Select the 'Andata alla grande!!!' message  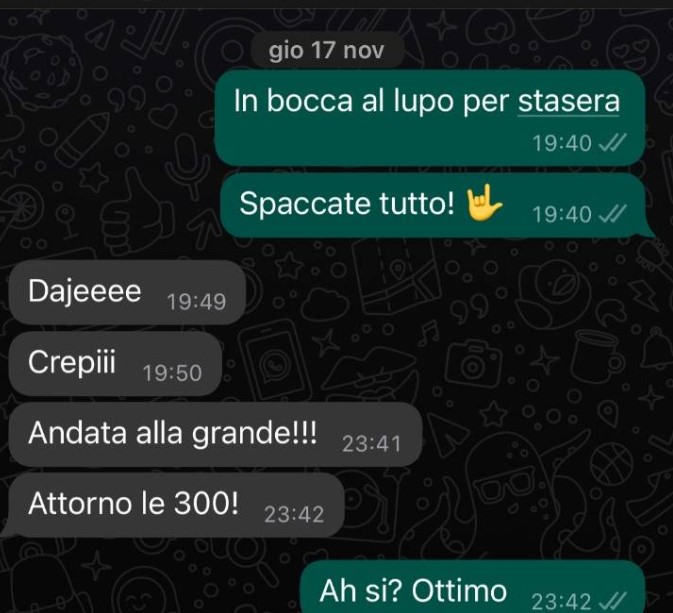[215, 434]
